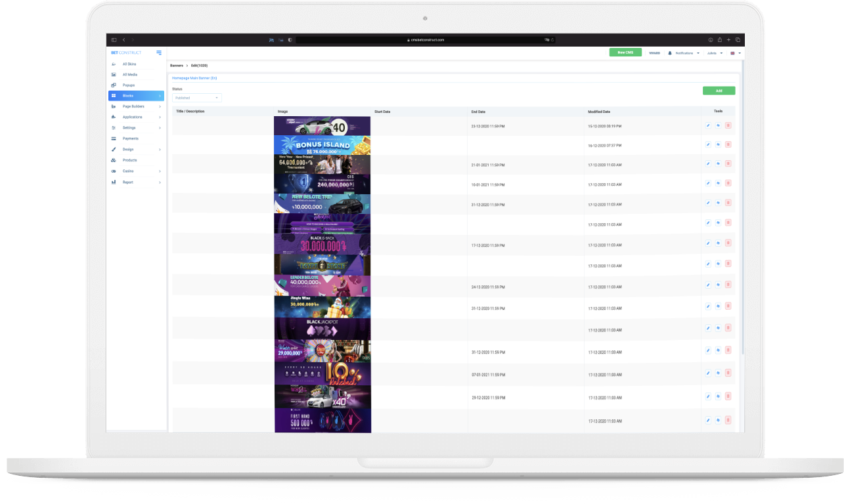Click the Banners breadcrumb link
The height and width of the screenshot is (504, 844).
177,66
